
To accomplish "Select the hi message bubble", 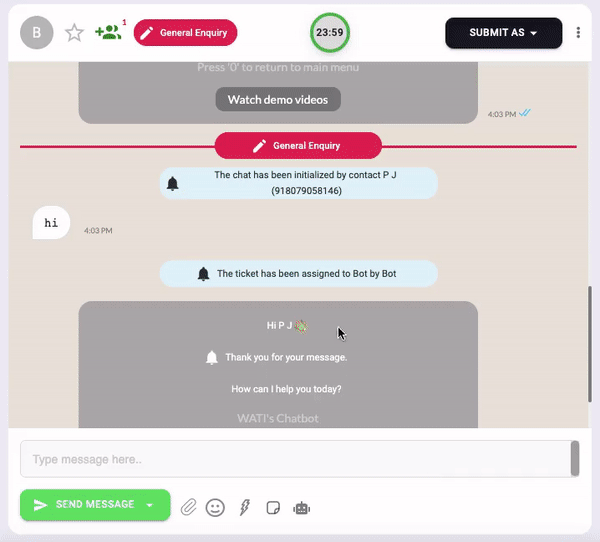I will (51, 223).
